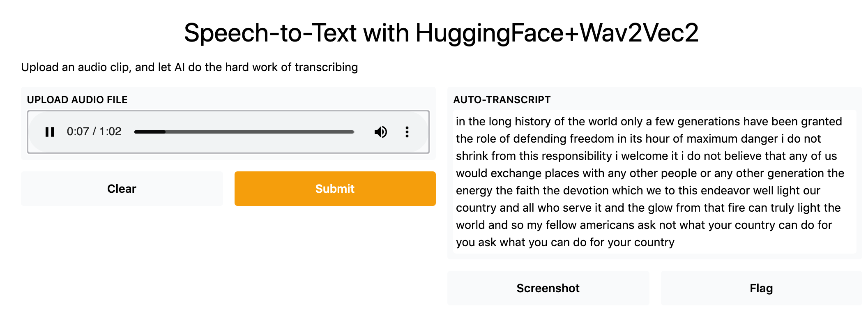Click the 0:07 / 1:02 time display

coord(94,132)
